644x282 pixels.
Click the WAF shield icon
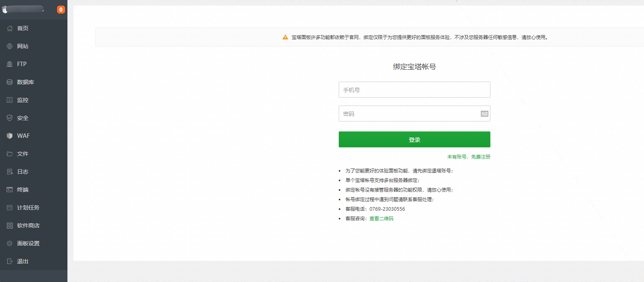[10, 136]
